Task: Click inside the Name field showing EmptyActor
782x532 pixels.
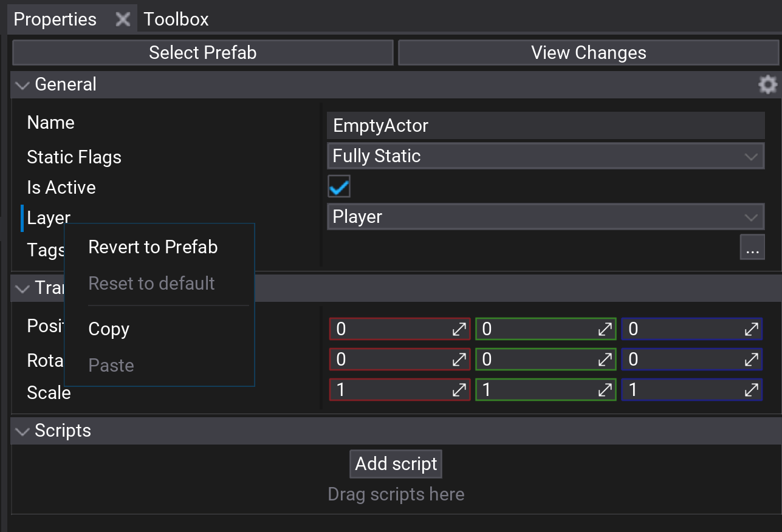Action: pos(545,125)
